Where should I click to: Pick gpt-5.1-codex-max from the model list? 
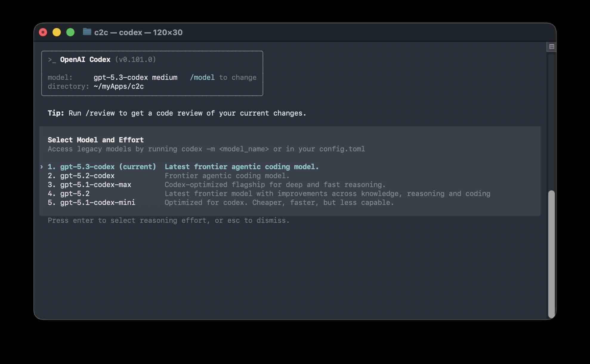[89, 185]
